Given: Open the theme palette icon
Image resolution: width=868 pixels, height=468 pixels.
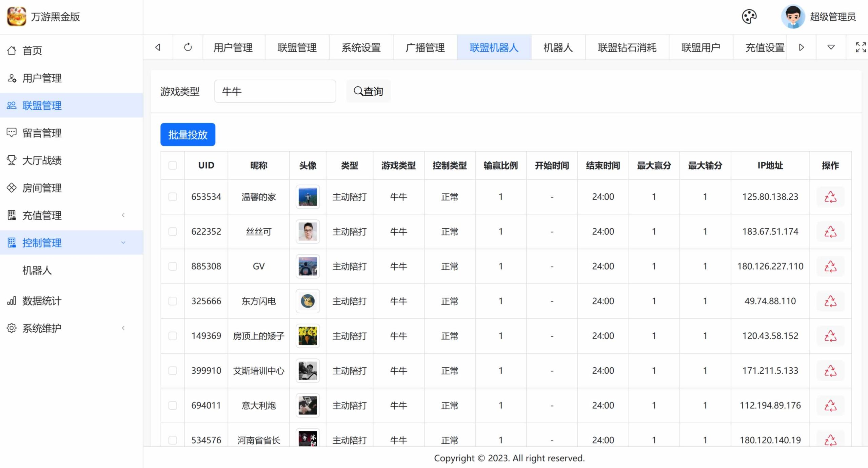Looking at the screenshot, I should pyautogui.click(x=749, y=16).
